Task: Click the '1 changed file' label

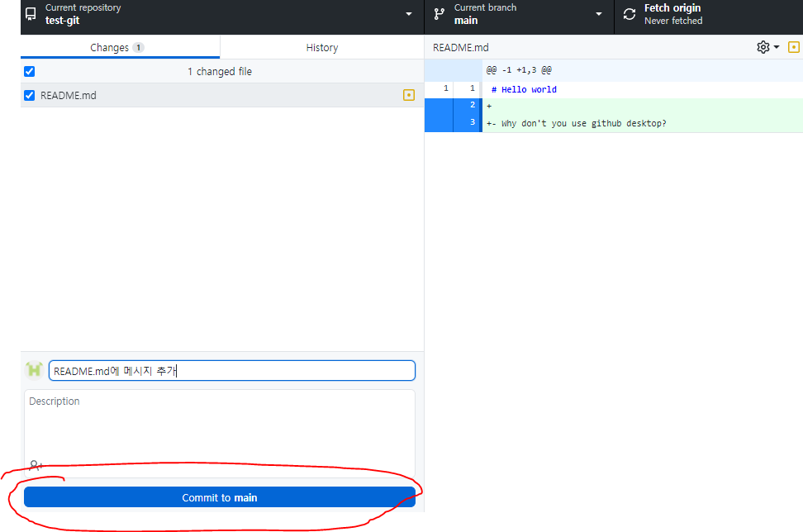Action: click(x=220, y=72)
